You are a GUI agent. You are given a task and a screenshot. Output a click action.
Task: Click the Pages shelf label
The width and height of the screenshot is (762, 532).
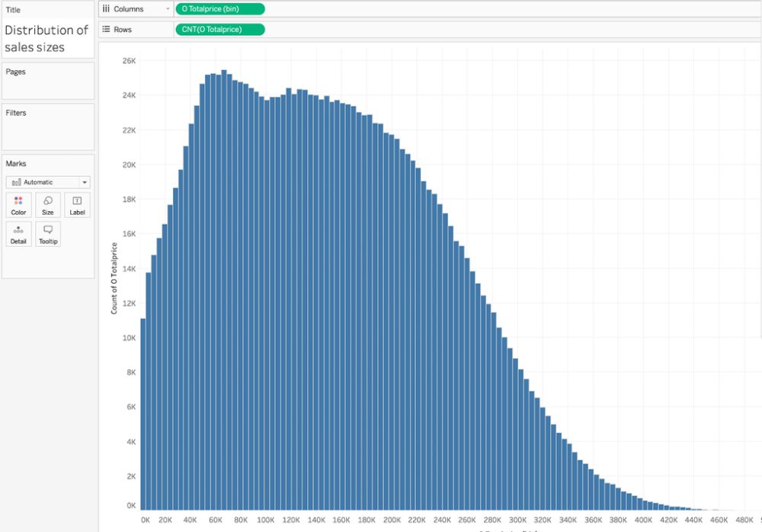[15, 72]
